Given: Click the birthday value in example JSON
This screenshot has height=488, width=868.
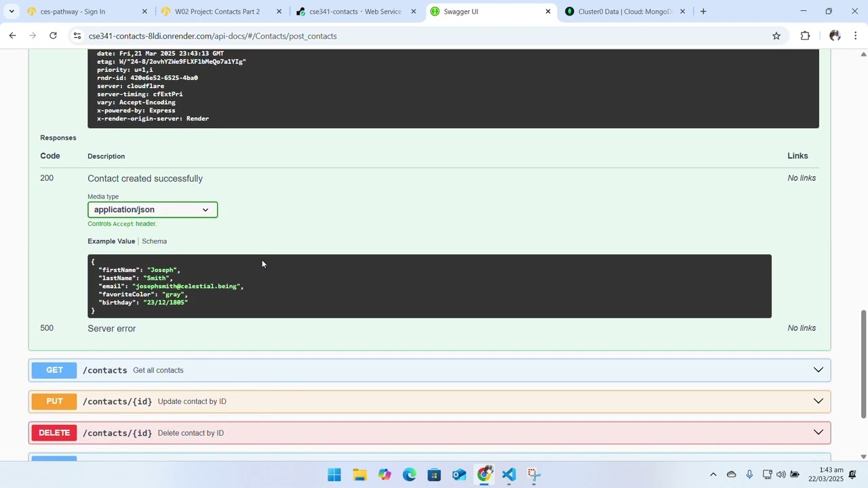Looking at the screenshot, I should (x=165, y=302).
